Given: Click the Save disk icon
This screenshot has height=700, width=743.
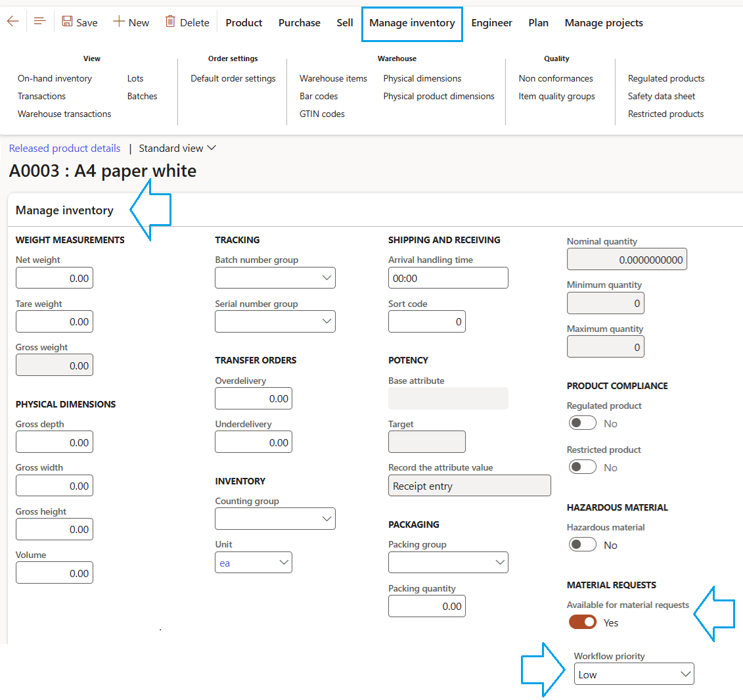Looking at the screenshot, I should [67, 22].
